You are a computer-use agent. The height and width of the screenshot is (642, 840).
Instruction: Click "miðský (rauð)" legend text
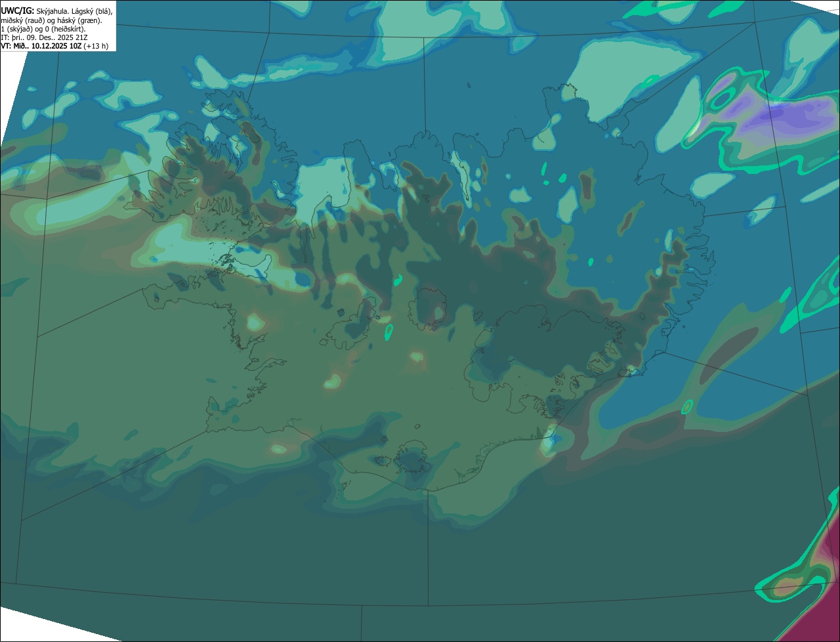[x=22, y=20]
